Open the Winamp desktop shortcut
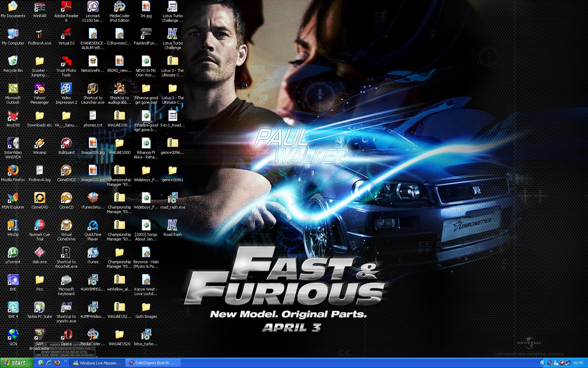Viewport: 588px width, 368px height. pos(40,146)
